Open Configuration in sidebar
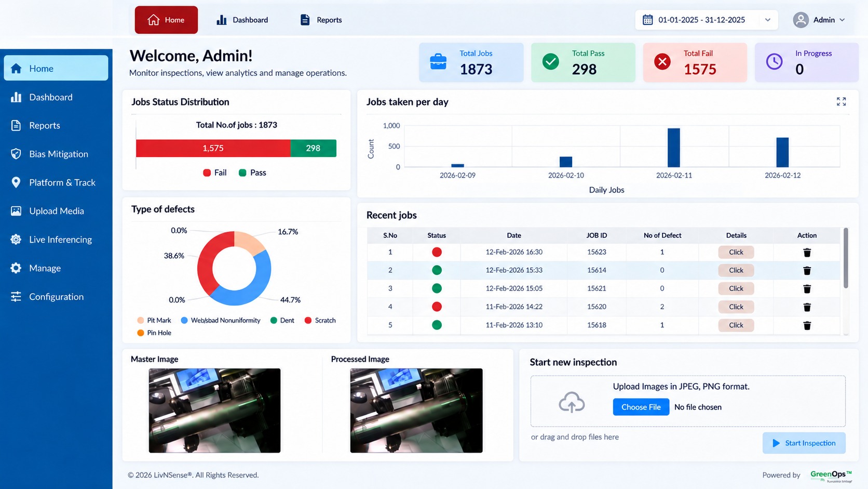Screen dimensions: 868x489 pyautogui.click(x=56, y=297)
